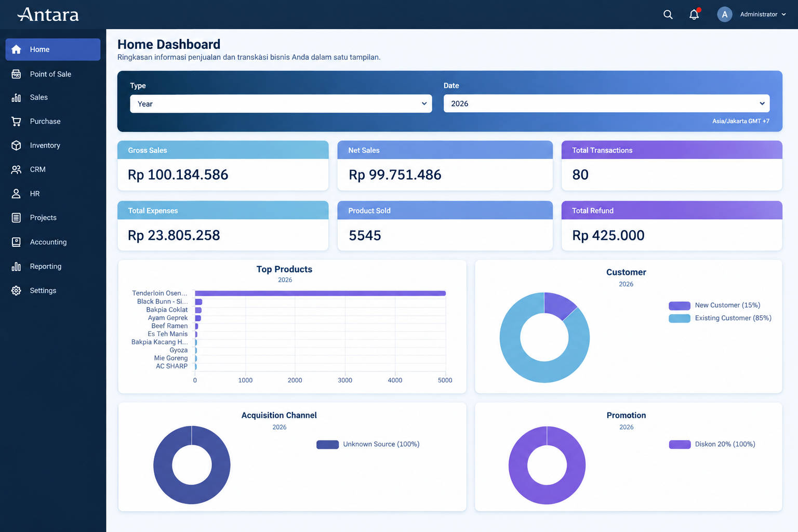Viewport: 798px width, 532px height.
Task: Select Total Expenses value Rp 23.805.258
Action: [x=174, y=236]
